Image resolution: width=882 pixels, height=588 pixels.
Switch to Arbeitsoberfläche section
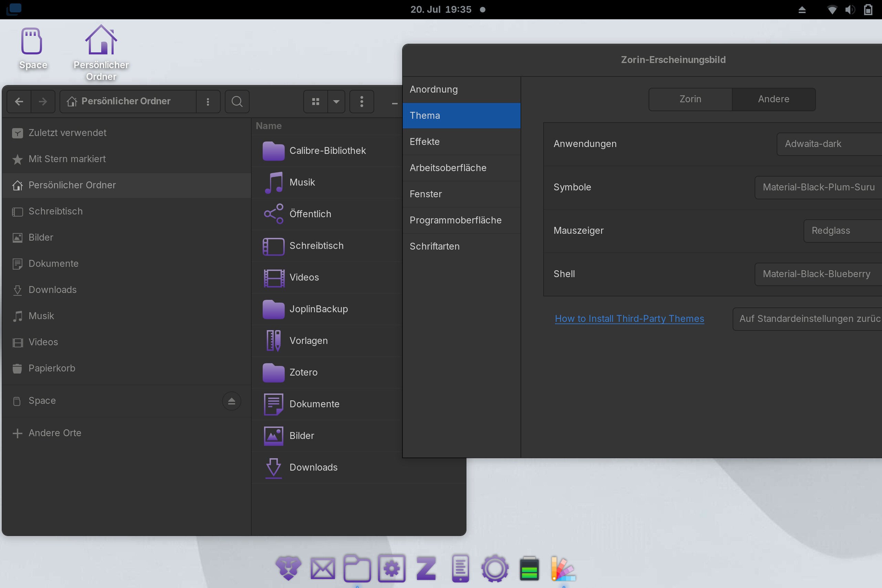click(x=461, y=168)
